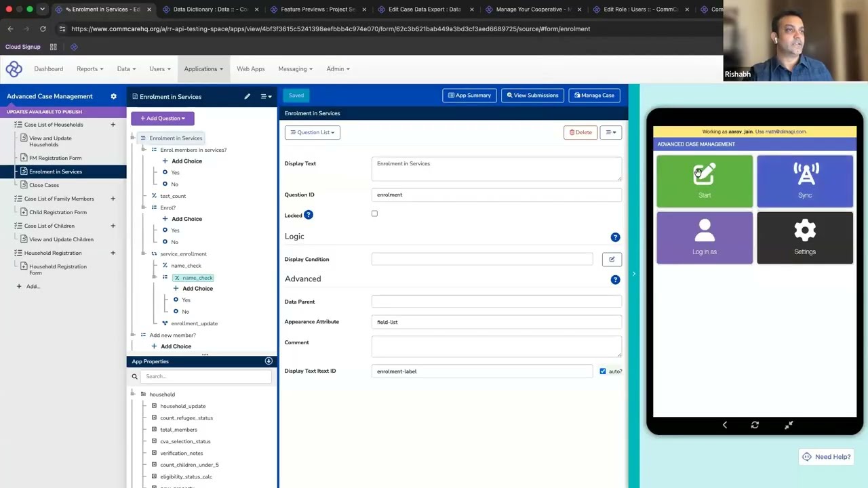Toggle preview fullscreen resize icon

point(789,425)
